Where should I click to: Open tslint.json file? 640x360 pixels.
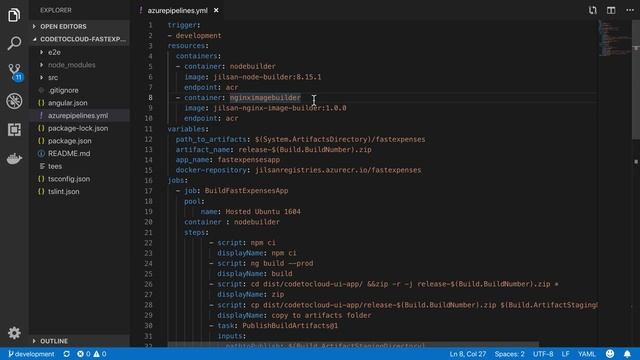coord(80,191)
